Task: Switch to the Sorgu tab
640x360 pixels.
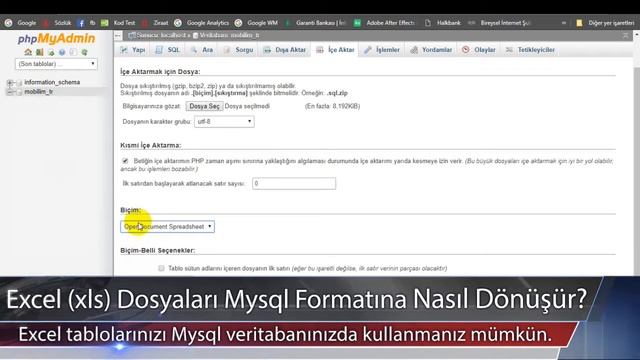Action: (238, 50)
